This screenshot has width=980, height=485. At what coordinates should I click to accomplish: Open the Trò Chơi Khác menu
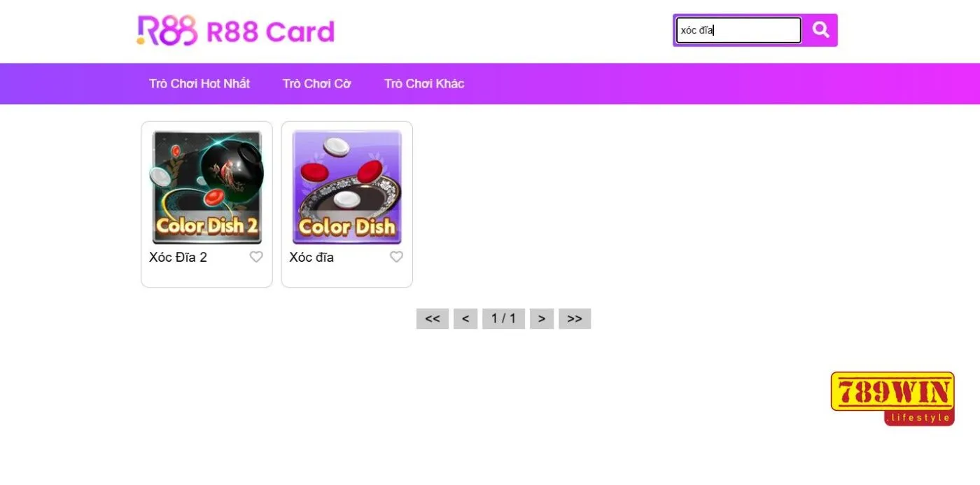(424, 83)
